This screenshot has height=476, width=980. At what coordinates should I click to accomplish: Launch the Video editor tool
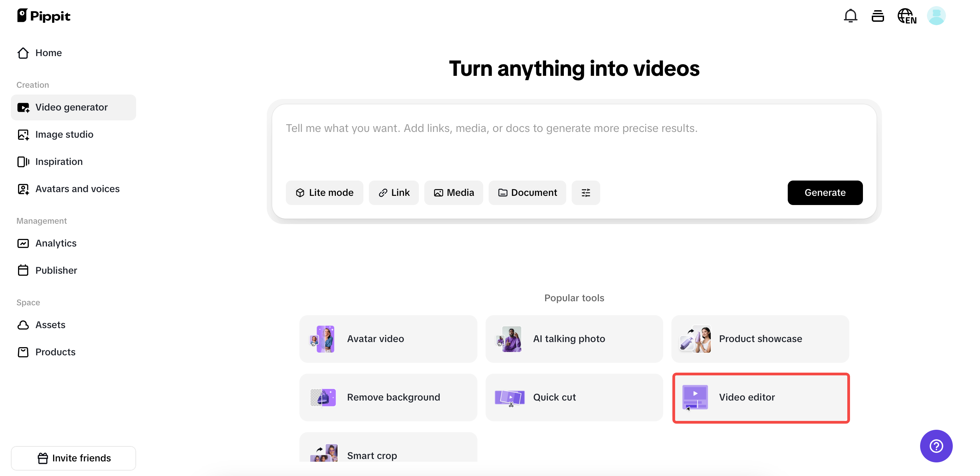click(x=761, y=398)
